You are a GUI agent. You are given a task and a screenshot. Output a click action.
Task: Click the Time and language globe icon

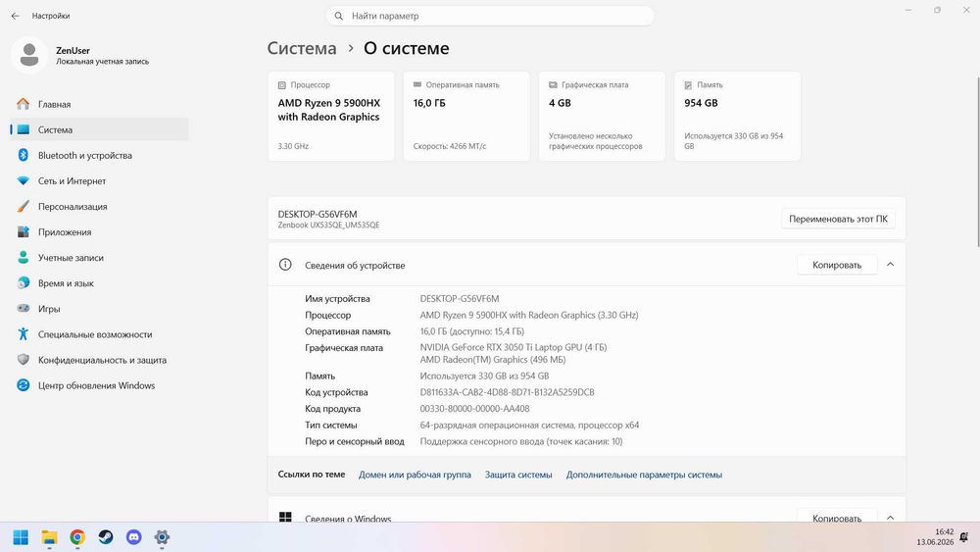click(24, 283)
